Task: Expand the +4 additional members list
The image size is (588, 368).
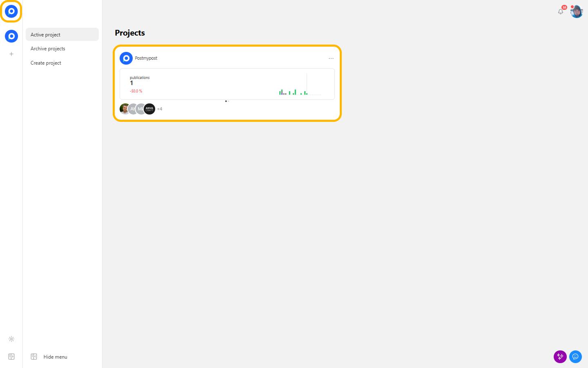Action: (160, 109)
